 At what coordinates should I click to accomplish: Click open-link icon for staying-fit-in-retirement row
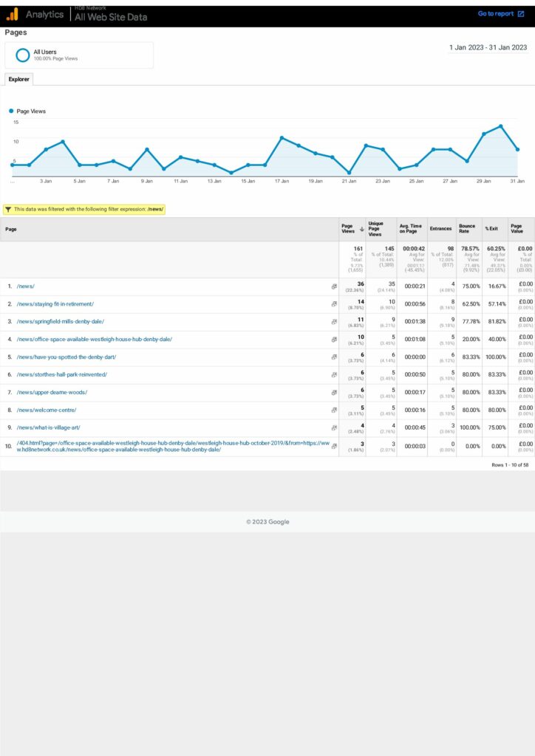pyautogui.click(x=334, y=304)
